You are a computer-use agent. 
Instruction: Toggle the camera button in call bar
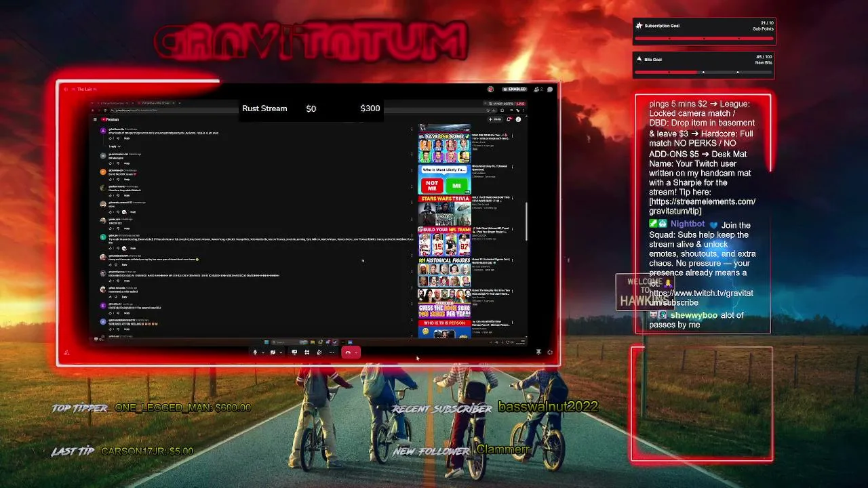click(x=273, y=352)
